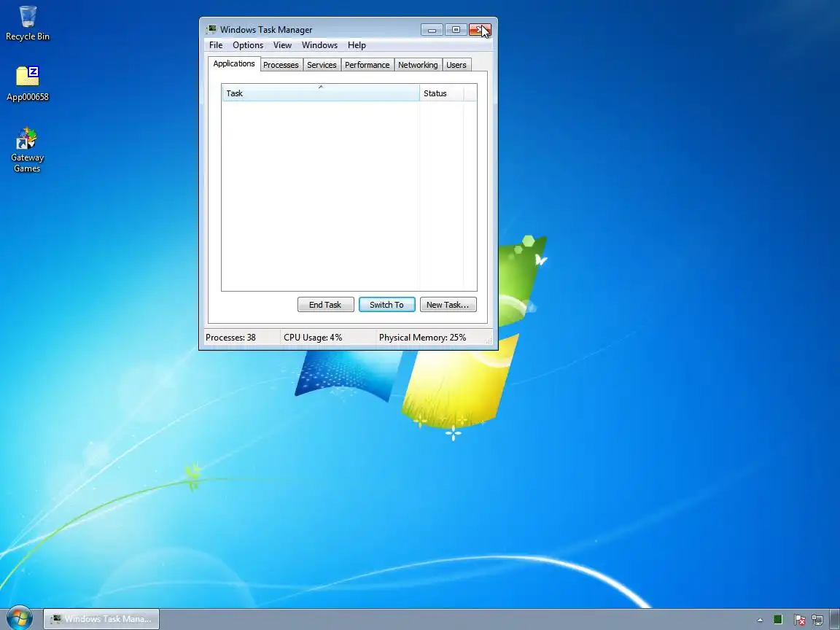Switch to the Applications tab
840x630 pixels.
point(234,63)
